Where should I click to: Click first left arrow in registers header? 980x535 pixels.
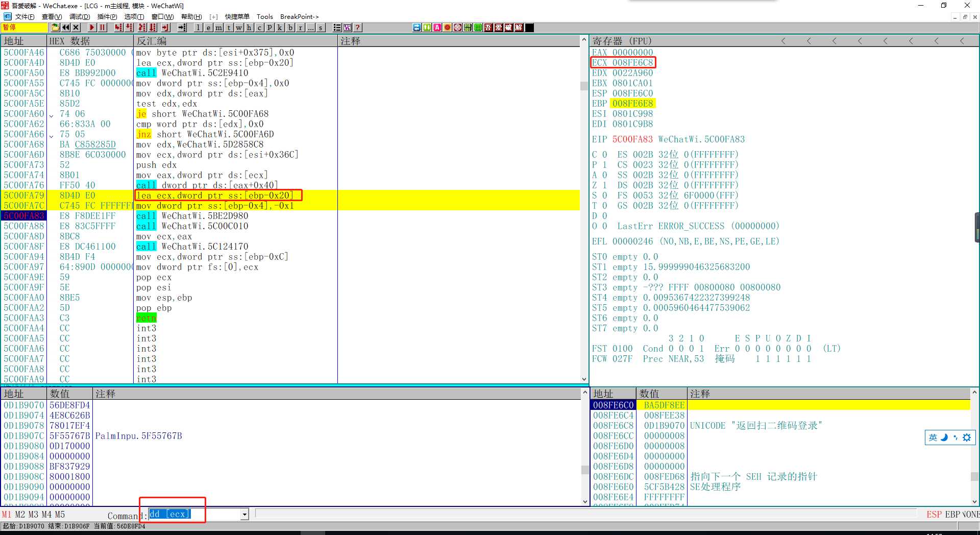pyautogui.click(x=783, y=41)
